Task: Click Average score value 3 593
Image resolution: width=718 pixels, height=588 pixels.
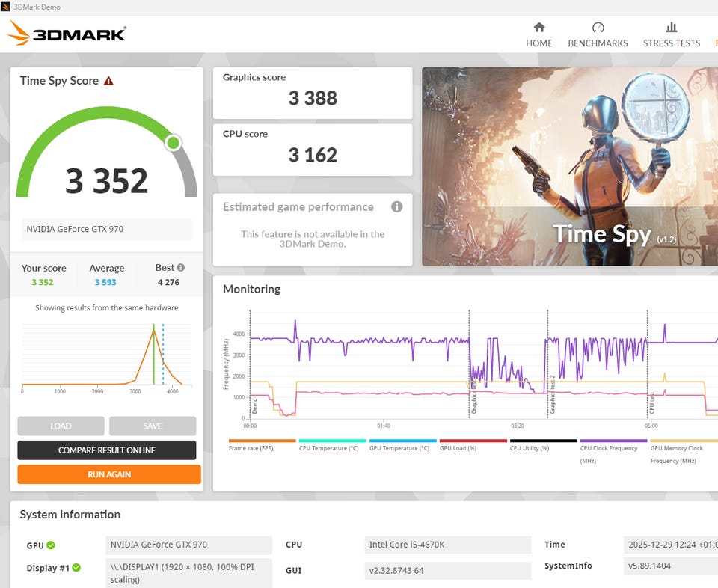Action: [x=105, y=282]
